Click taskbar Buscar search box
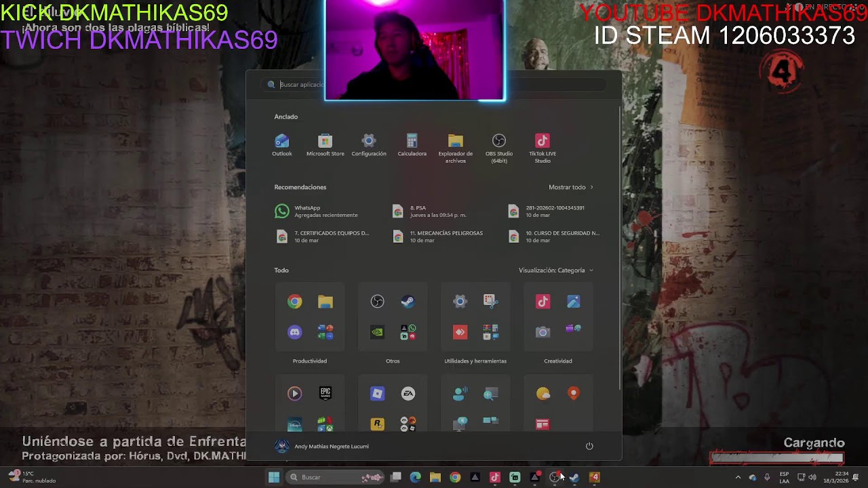The image size is (868, 488). 335,477
